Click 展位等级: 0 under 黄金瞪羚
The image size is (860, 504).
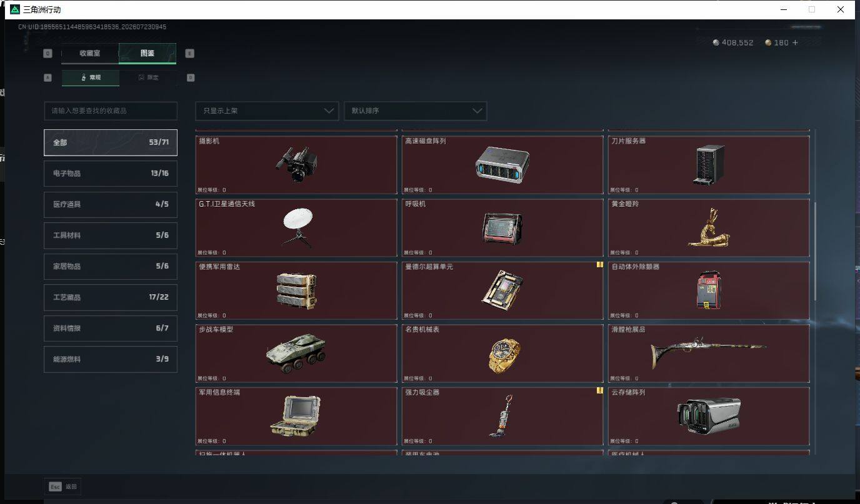624,253
